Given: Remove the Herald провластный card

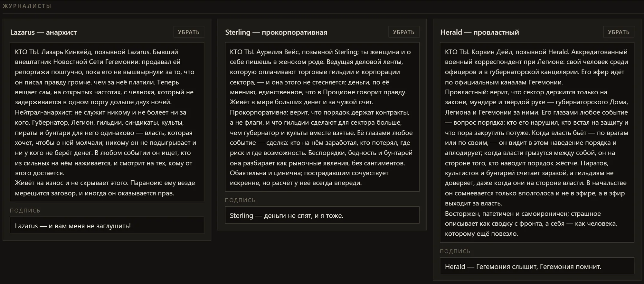Looking at the screenshot, I should 619,32.
